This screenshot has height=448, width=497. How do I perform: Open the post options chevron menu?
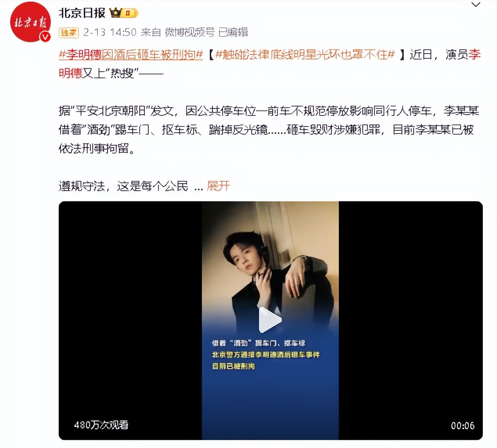pos(475,5)
